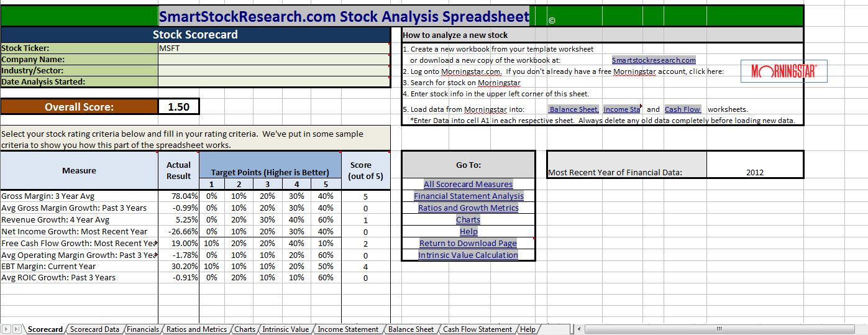The width and height of the screenshot is (868, 335).
Task: Open Ratios and Growth Metrics link
Action: pyautogui.click(x=468, y=208)
